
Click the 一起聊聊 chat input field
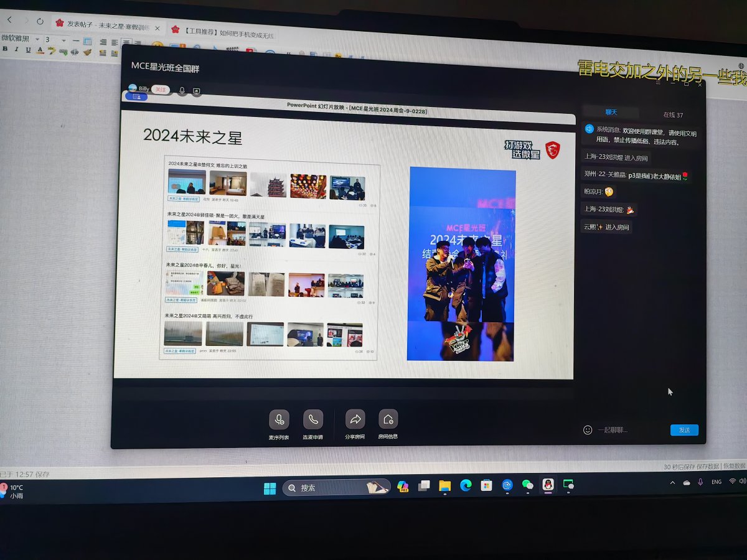coord(629,430)
